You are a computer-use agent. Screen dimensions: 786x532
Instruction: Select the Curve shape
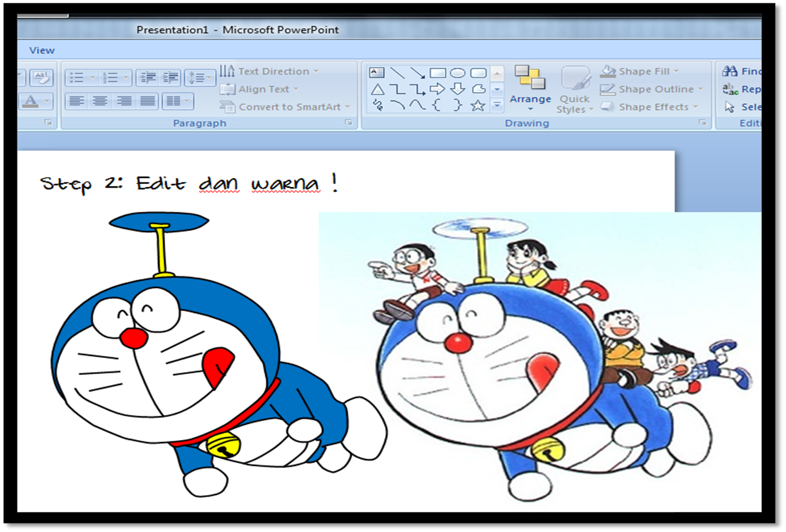click(418, 105)
